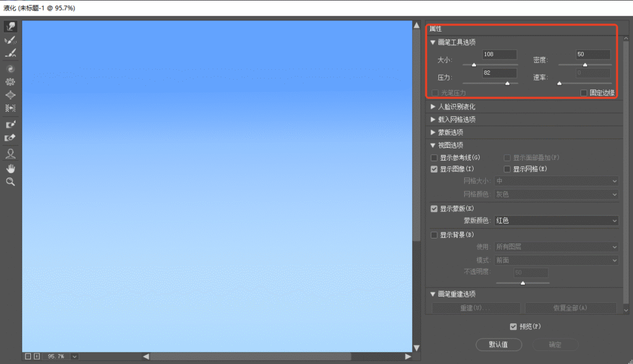Image resolution: width=633 pixels, height=364 pixels.
Task: Click the 大小 size input field
Action: [499, 54]
